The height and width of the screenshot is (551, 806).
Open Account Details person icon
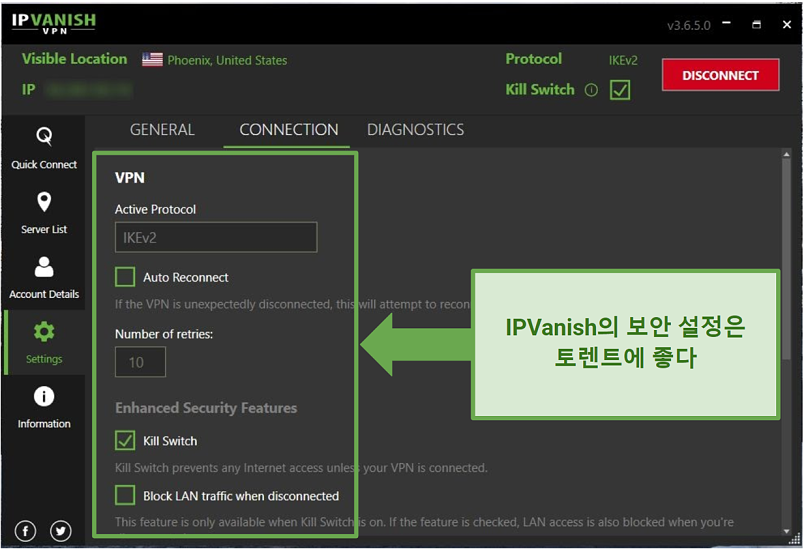tap(44, 267)
